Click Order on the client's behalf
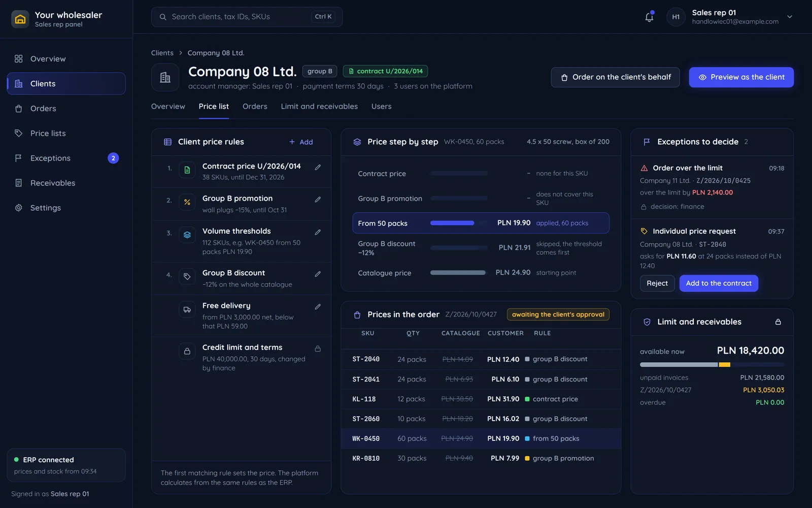 pos(615,77)
